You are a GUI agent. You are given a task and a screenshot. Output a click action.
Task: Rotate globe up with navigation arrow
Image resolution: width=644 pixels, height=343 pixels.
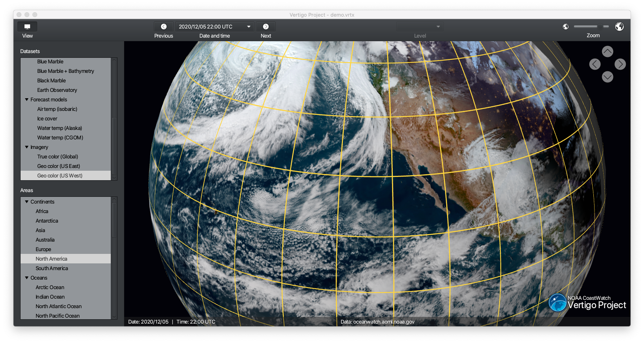click(607, 51)
